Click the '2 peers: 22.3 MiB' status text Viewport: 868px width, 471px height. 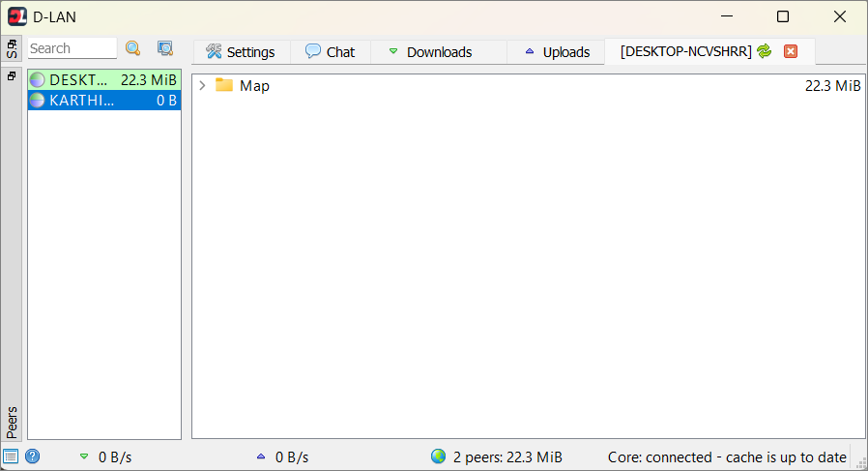pyautogui.click(x=507, y=457)
